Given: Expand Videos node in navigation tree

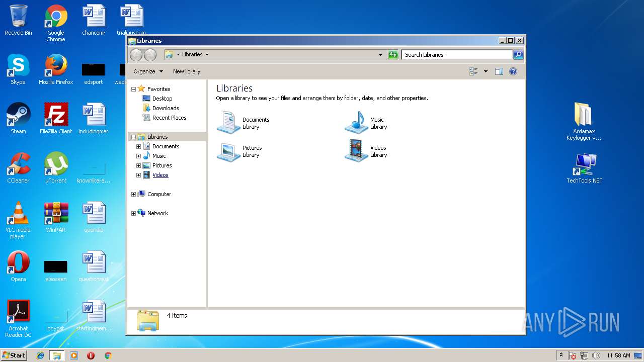Looking at the screenshot, I should pos(138,175).
